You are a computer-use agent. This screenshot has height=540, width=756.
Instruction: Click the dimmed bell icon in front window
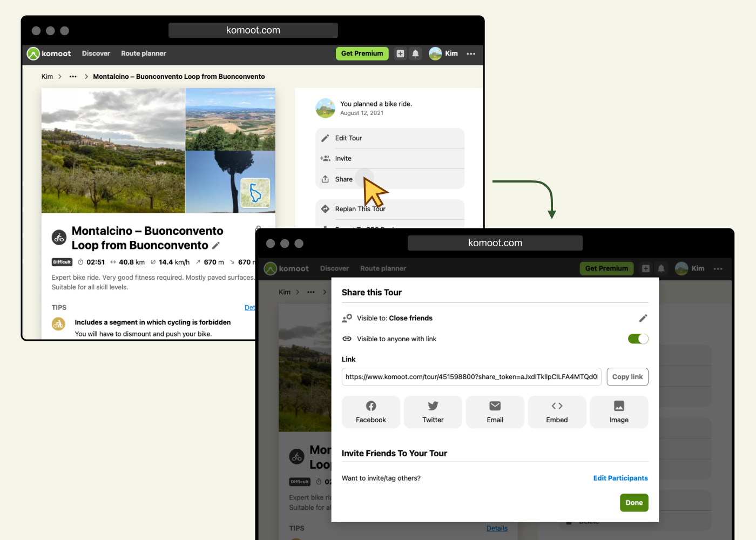pyautogui.click(x=661, y=268)
